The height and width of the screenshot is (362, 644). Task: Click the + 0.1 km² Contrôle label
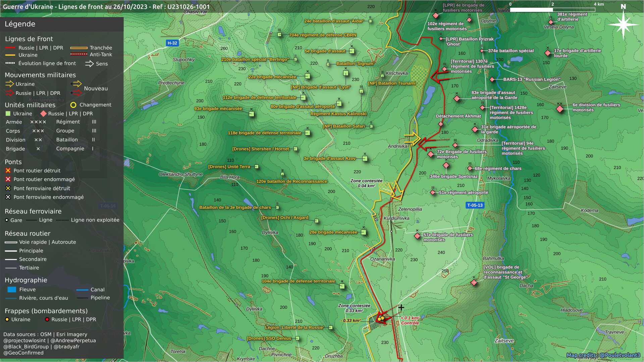pyautogui.click(x=410, y=320)
